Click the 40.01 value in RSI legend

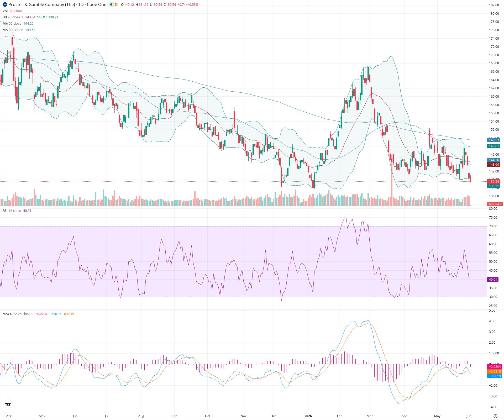click(27, 211)
